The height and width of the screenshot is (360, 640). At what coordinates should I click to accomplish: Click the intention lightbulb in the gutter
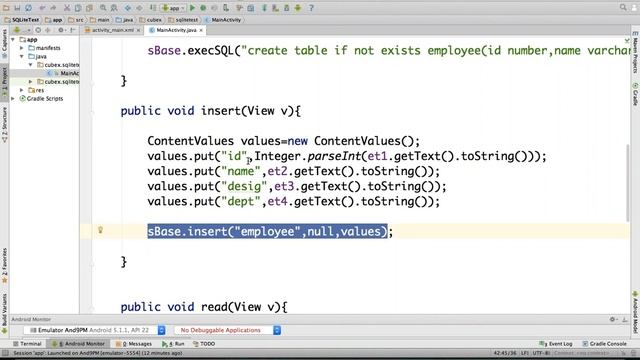pyautogui.click(x=100, y=230)
